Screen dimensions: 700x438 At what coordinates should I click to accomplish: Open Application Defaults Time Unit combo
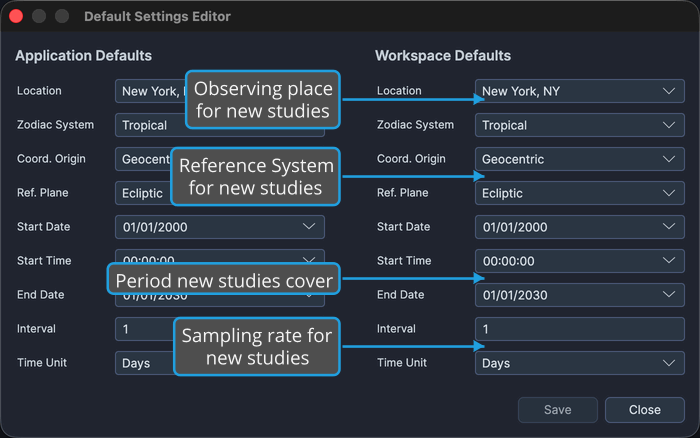(x=144, y=363)
